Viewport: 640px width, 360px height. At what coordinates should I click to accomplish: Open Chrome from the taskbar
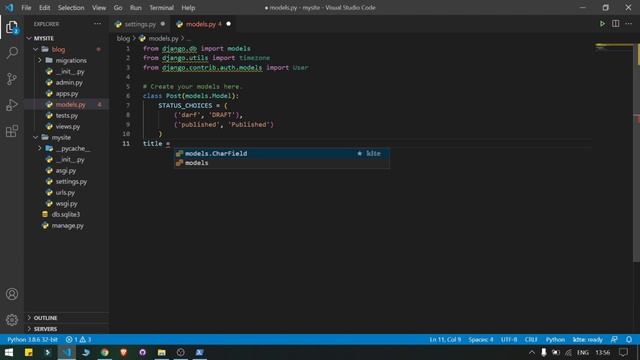105,352
